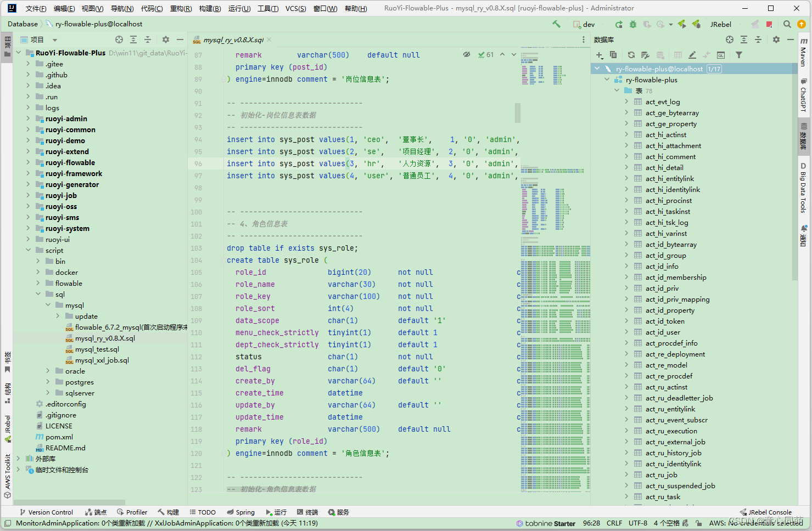Toggle Big Data Tools side panel

point(804,188)
